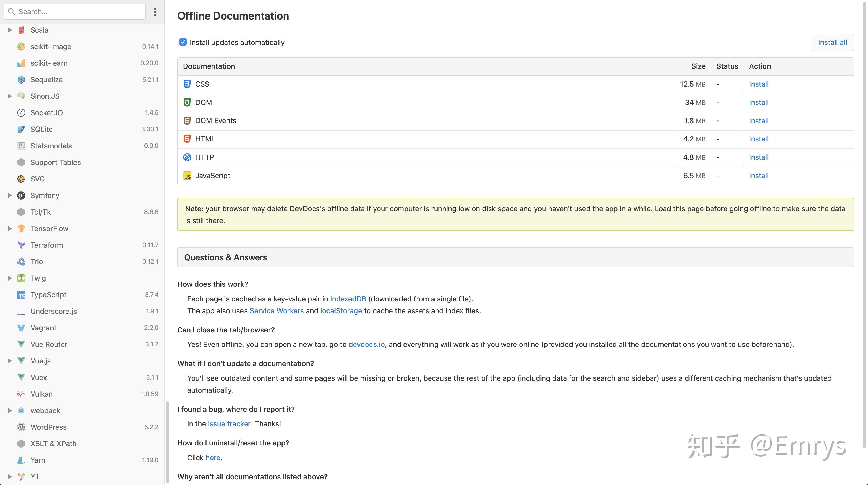Click the webpack cube icon
This screenshot has height=485, width=868.
point(21,410)
